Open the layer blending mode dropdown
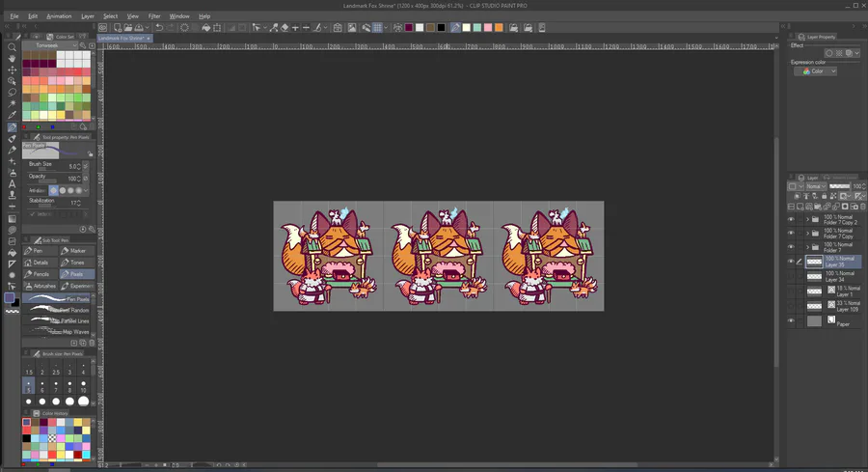868x472 pixels. [x=816, y=186]
